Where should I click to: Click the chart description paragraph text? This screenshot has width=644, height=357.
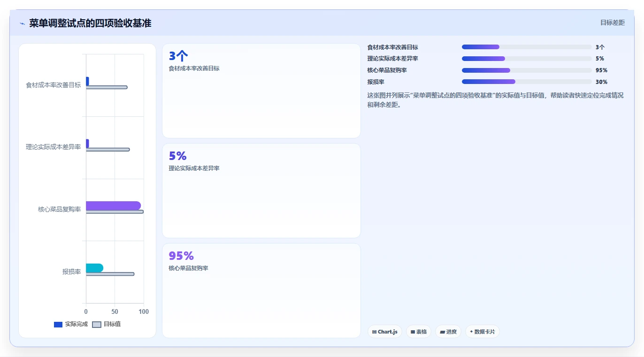(496, 100)
